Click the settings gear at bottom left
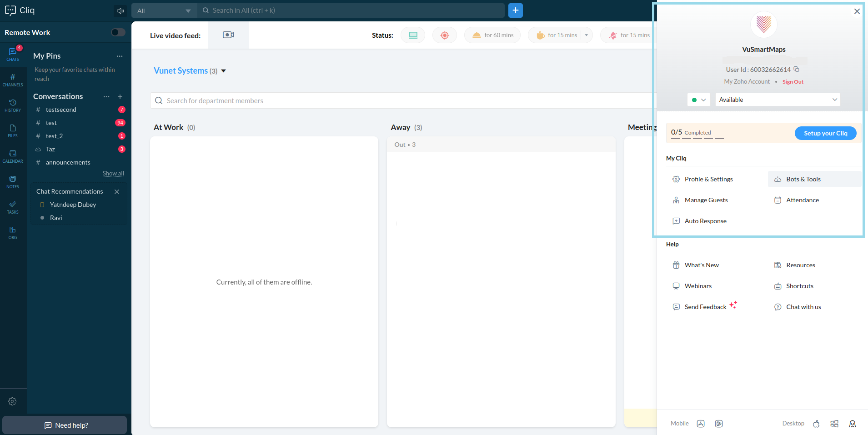 12,401
